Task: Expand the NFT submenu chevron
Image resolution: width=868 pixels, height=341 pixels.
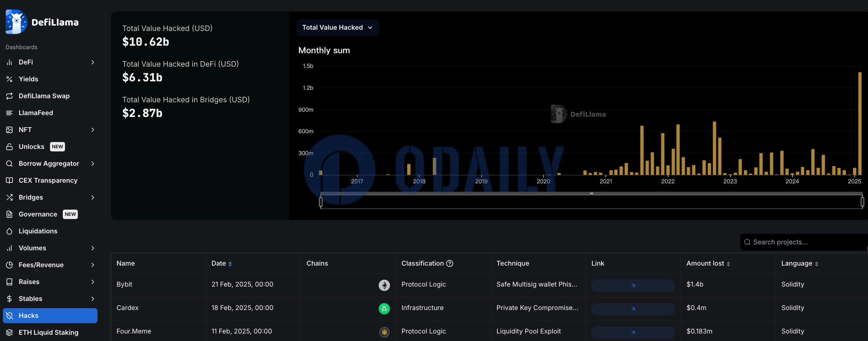Action: pos(93,130)
